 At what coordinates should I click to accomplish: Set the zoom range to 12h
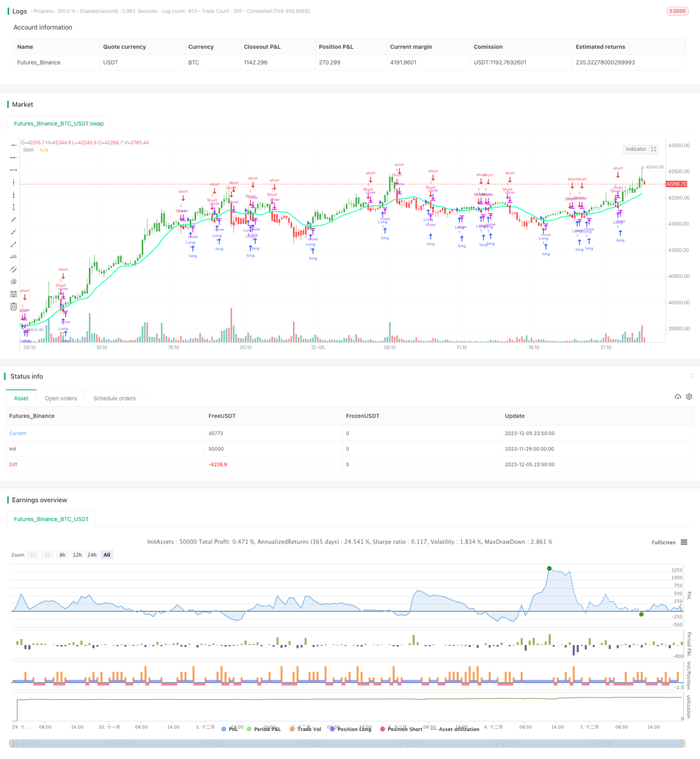tap(78, 555)
